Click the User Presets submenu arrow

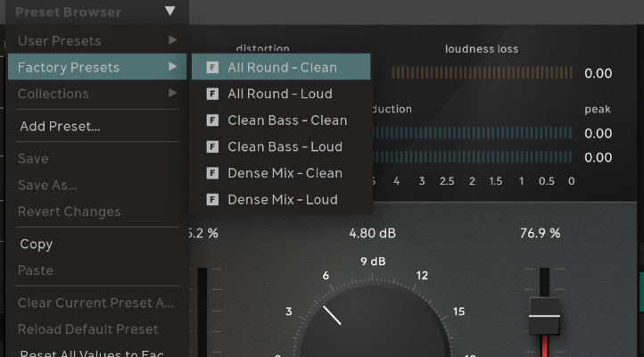click(x=172, y=40)
